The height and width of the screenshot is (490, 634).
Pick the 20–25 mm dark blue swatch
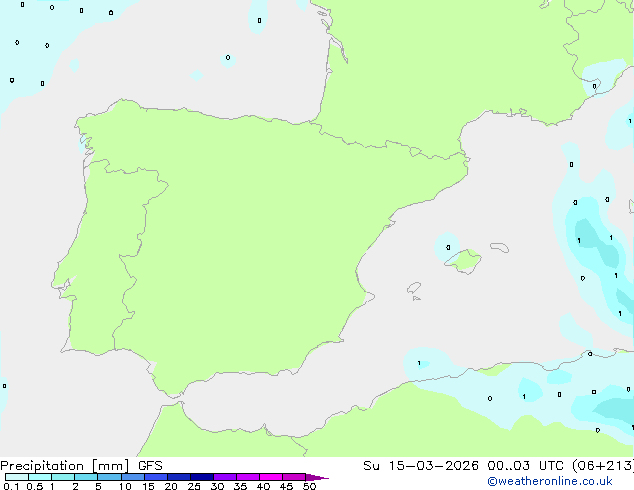[179, 477]
